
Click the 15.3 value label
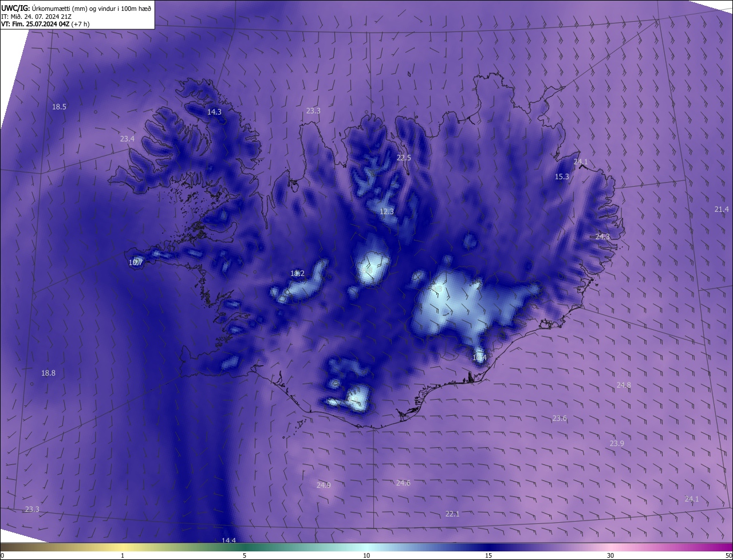point(562,177)
